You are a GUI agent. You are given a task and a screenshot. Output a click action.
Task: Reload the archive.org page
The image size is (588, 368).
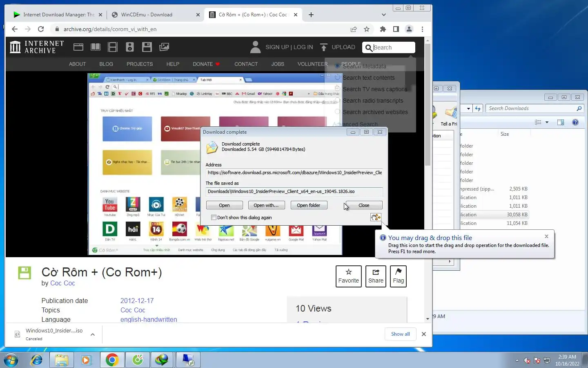41,29
